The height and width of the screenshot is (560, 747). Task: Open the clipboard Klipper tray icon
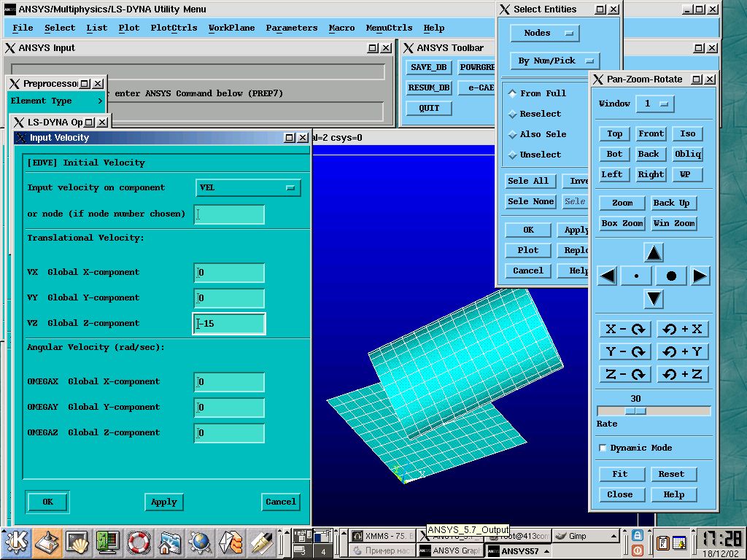coord(662,542)
